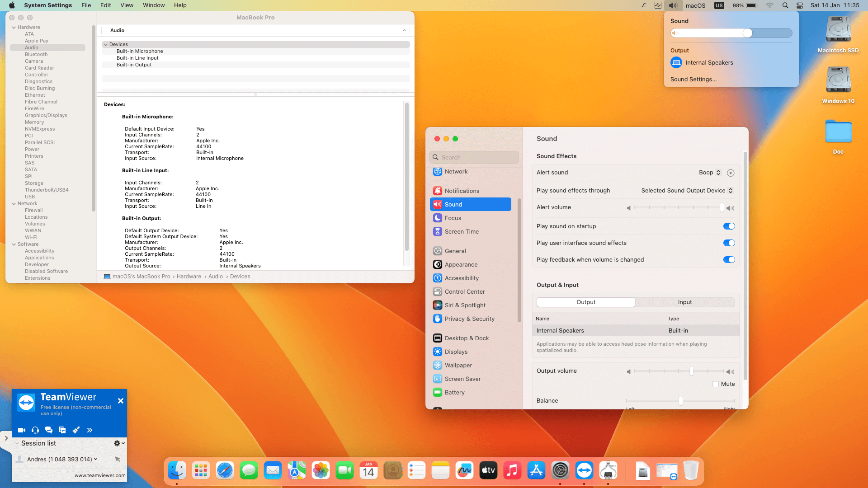Viewport: 868px width, 488px height.
Task: Toggle Play user interface sound effects
Action: pos(729,243)
